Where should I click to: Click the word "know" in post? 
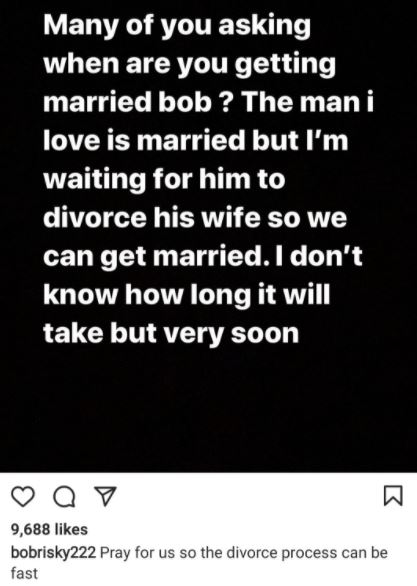coord(80,294)
